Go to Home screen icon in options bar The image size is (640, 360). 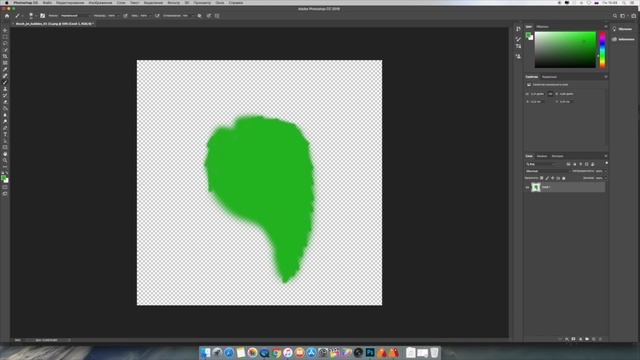pyautogui.click(x=7, y=16)
